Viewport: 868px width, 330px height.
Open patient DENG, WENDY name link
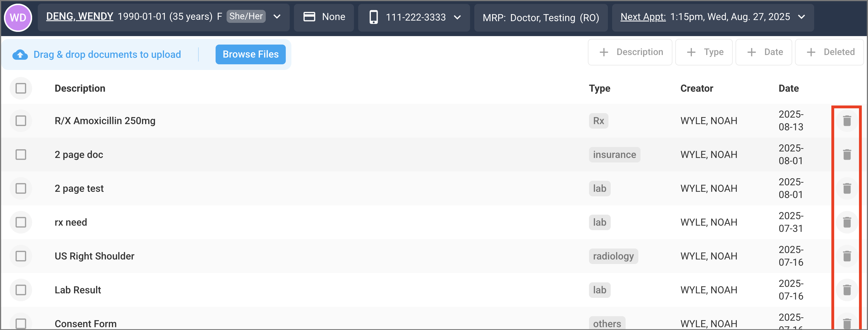(79, 16)
